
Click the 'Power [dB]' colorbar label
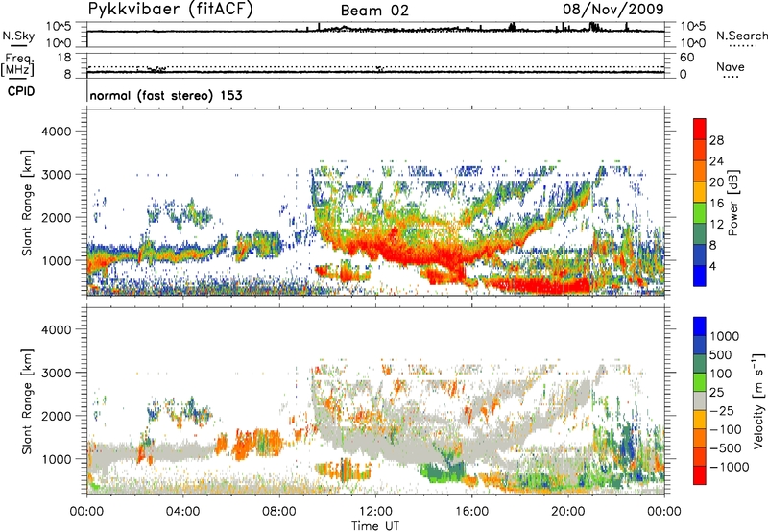[x=732, y=203]
